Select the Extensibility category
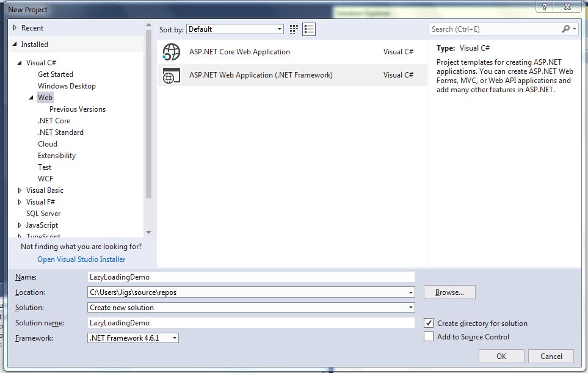Image resolution: width=588 pixels, height=373 pixels. pos(57,156)
